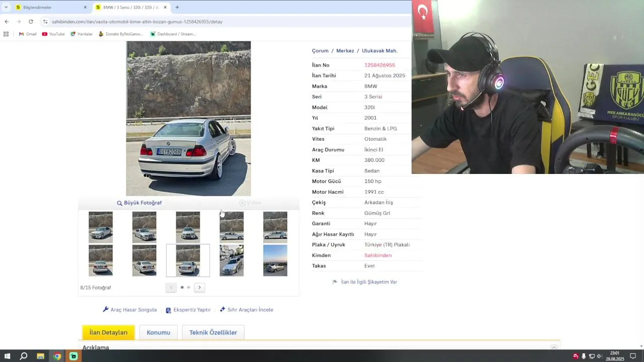Open the YouTube bookmark
The image size is (644, 362).
[53, 34]
